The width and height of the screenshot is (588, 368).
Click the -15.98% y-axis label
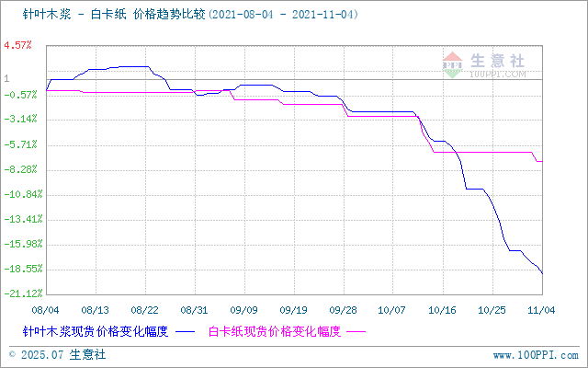click(x=23, y=245)
